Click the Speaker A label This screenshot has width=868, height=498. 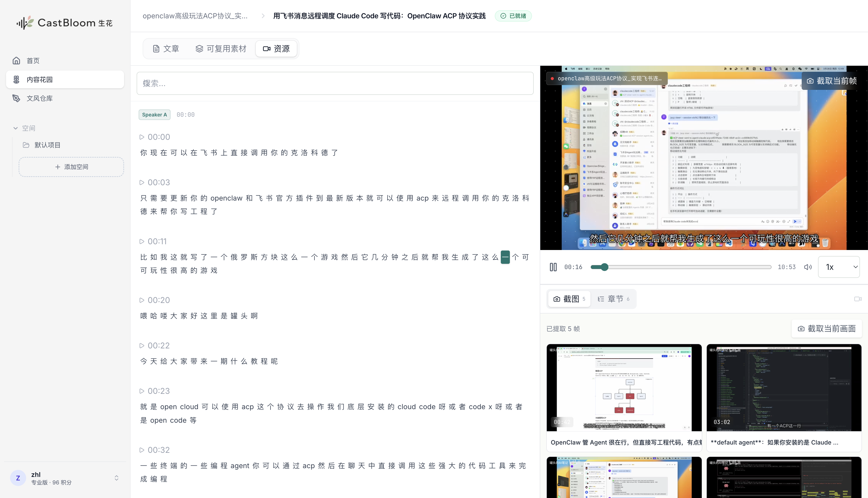point(154,114)
